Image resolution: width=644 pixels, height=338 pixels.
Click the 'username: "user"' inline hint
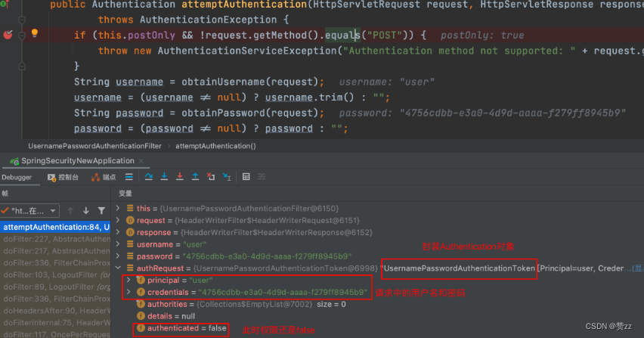386,82
